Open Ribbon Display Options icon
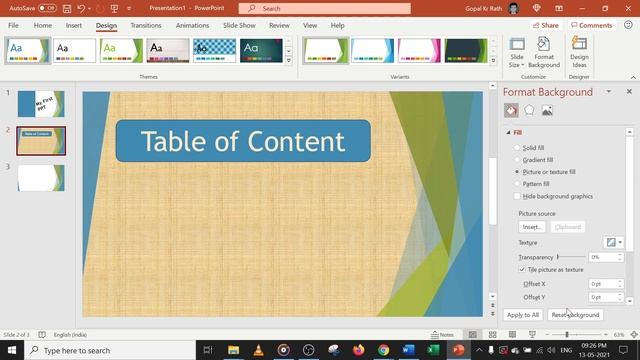 pyautogui.click(x=559, y=8)
